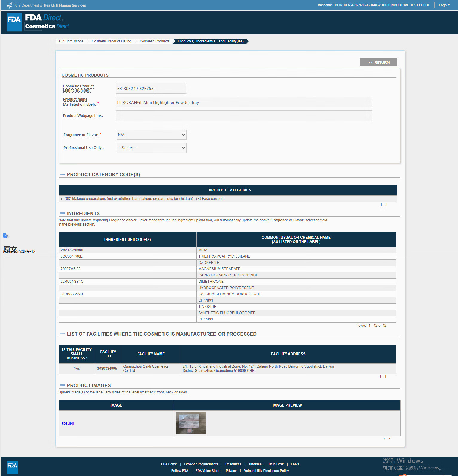The height and width of the screenshot is (476, 458).
Task: Open the Help Desk footer link
Action: tap(276, 464)
